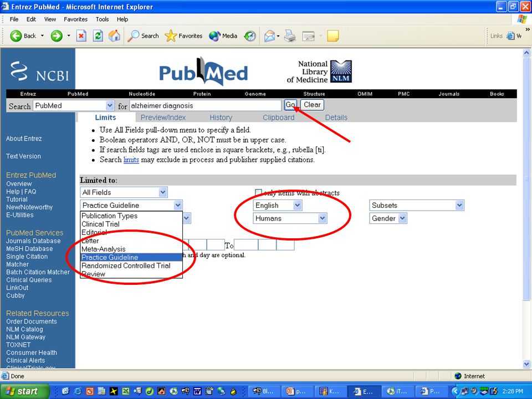Open Word icon in quick launch bar
This screenshot has width=532, height=399.
tap(197, 391)
